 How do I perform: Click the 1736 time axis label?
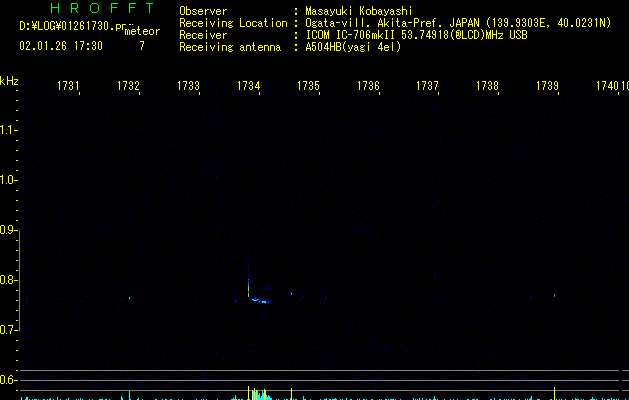tap(368, 86)
